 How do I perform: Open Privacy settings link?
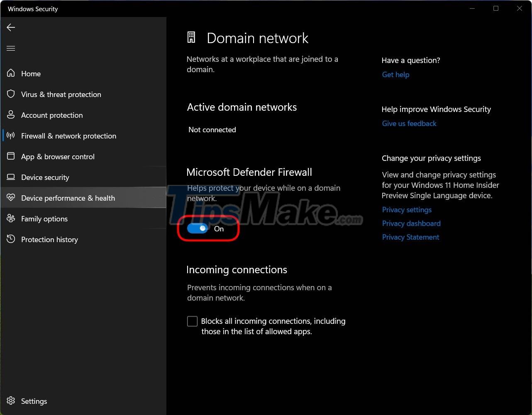pos(407,210)
